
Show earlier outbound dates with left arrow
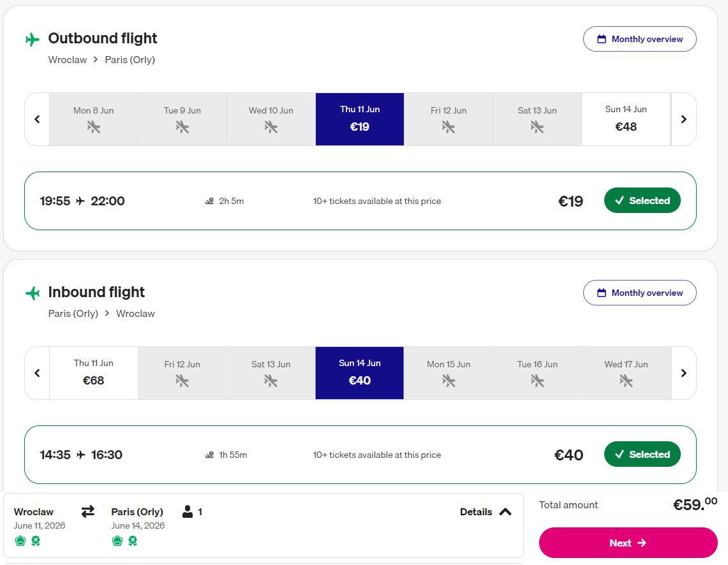point(37,119)
